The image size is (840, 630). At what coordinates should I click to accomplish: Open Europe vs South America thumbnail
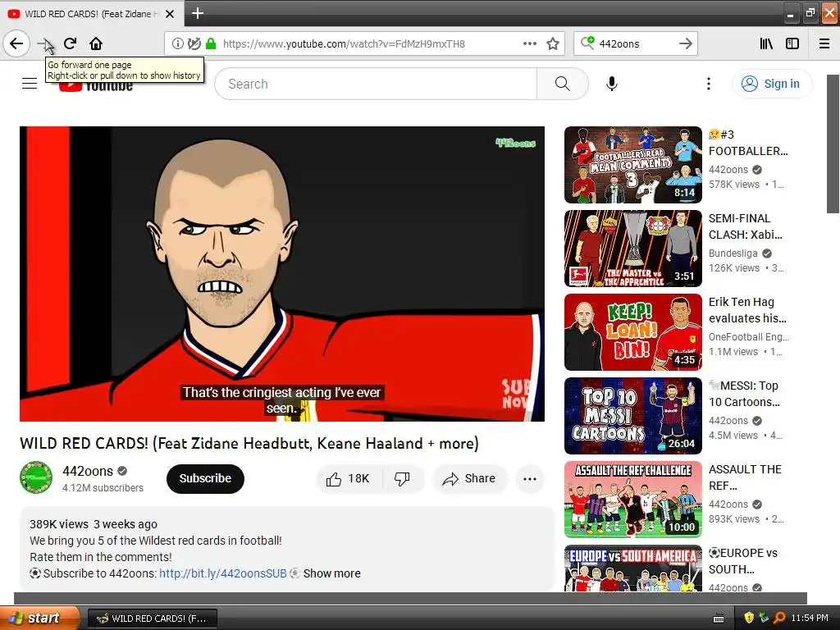[632, 568]
